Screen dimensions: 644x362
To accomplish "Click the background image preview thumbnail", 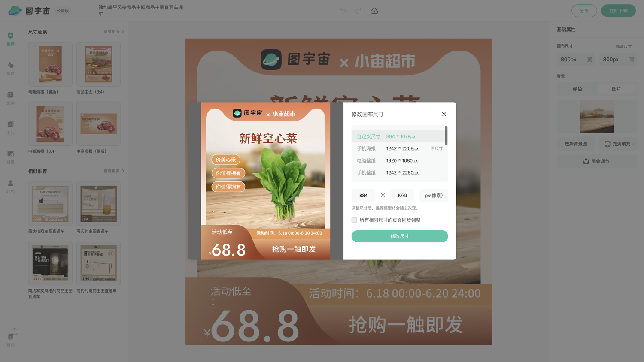I will coord(597,116).
